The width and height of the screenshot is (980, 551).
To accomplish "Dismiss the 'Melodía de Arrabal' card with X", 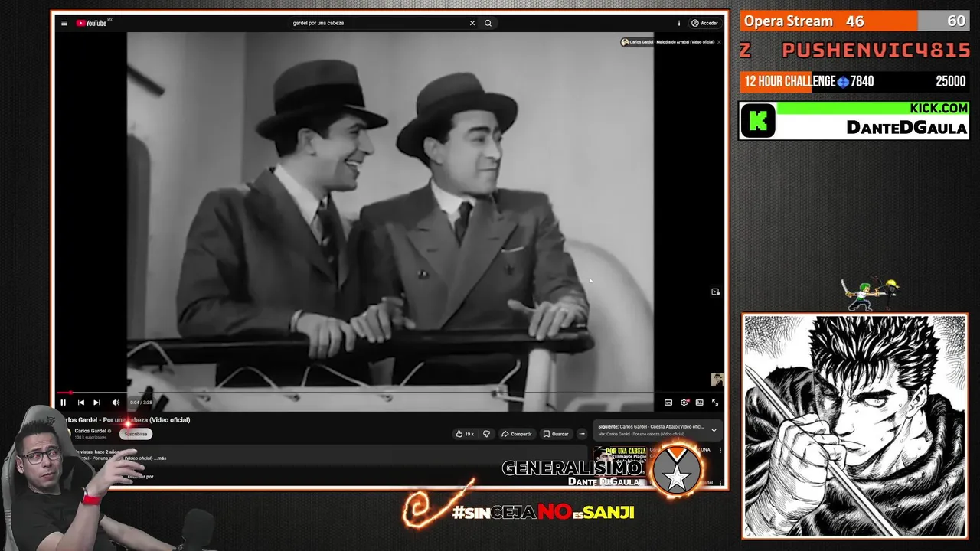I will pos(719,42).
